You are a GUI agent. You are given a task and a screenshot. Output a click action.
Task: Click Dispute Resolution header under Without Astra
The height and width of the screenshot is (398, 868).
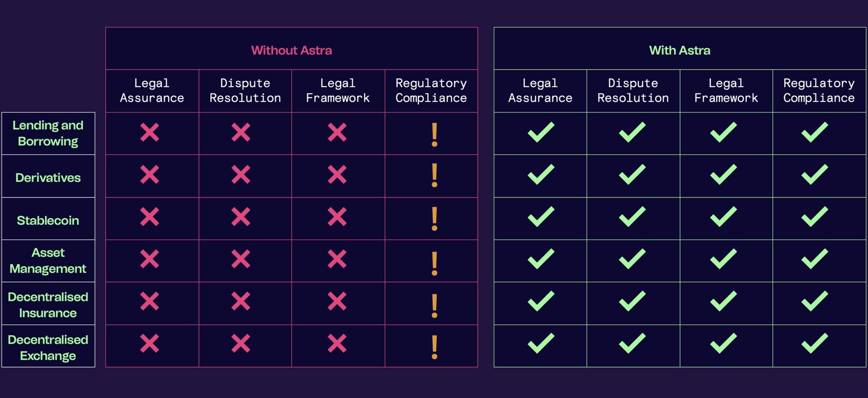245,90
